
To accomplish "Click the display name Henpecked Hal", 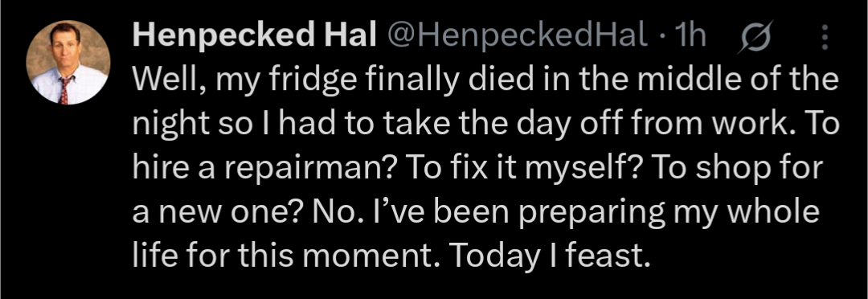I will pyautogui.click(x=255, y=36).
